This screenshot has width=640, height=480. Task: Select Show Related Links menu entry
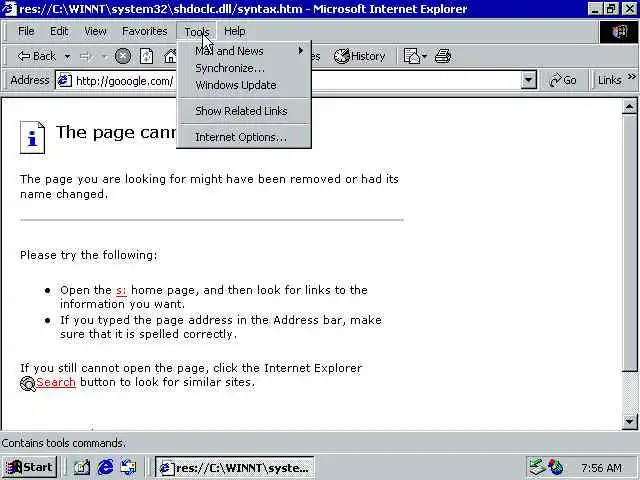244,111
